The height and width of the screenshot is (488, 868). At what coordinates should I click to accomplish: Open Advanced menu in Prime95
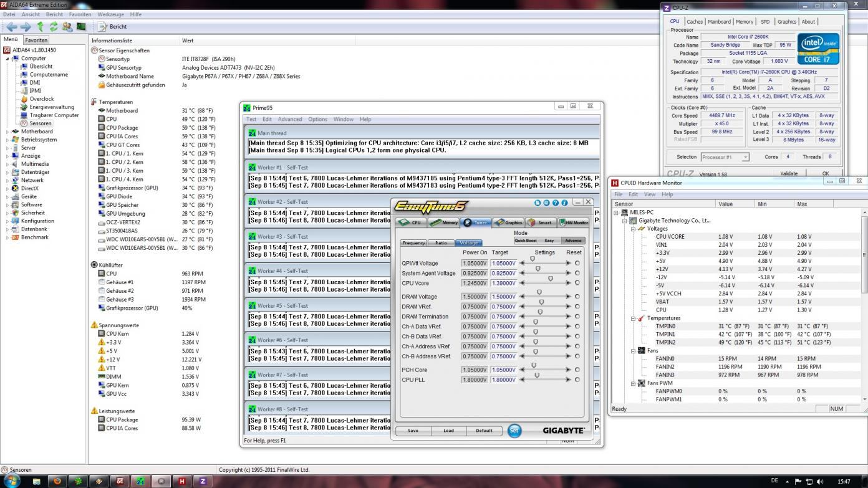289,119
